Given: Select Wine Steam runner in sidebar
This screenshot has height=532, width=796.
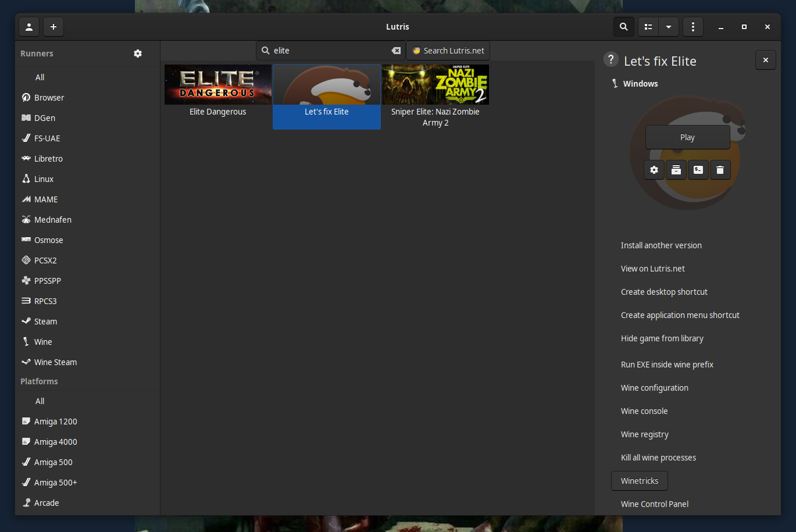Looking at the screenshot, I should 87,362.
